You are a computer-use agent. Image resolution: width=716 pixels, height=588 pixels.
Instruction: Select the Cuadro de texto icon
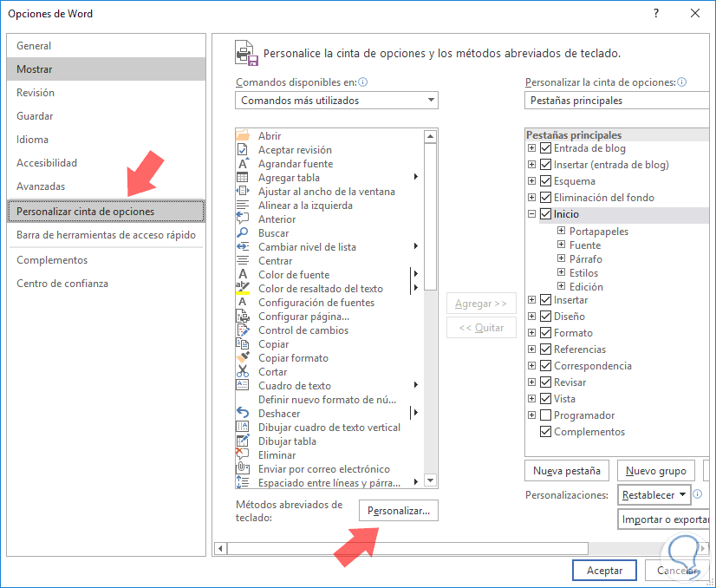pos(243,386)
